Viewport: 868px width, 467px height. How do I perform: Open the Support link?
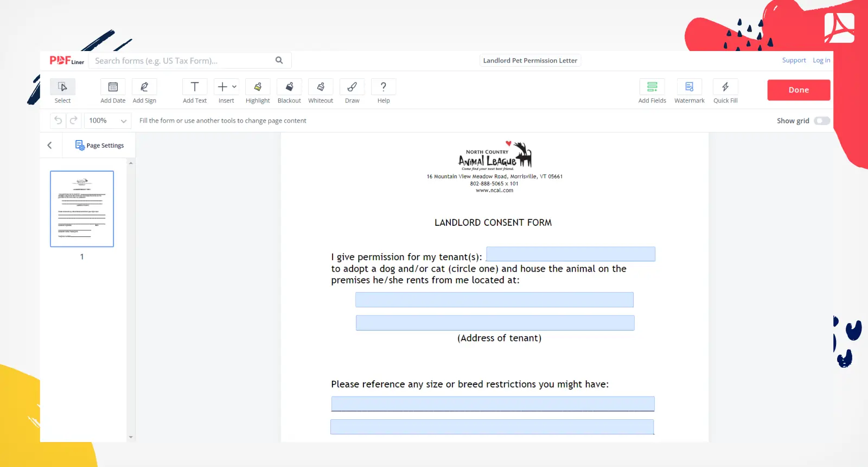click(x=794, y=60)
